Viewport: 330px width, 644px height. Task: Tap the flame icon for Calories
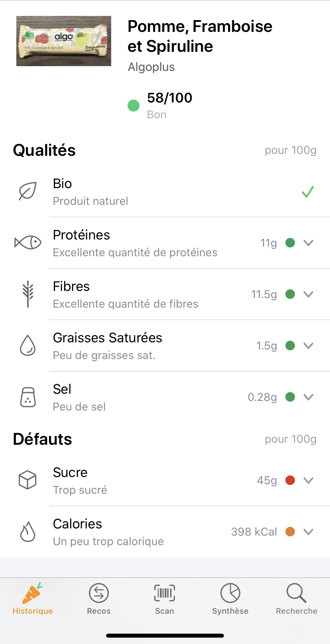point(28,532)
